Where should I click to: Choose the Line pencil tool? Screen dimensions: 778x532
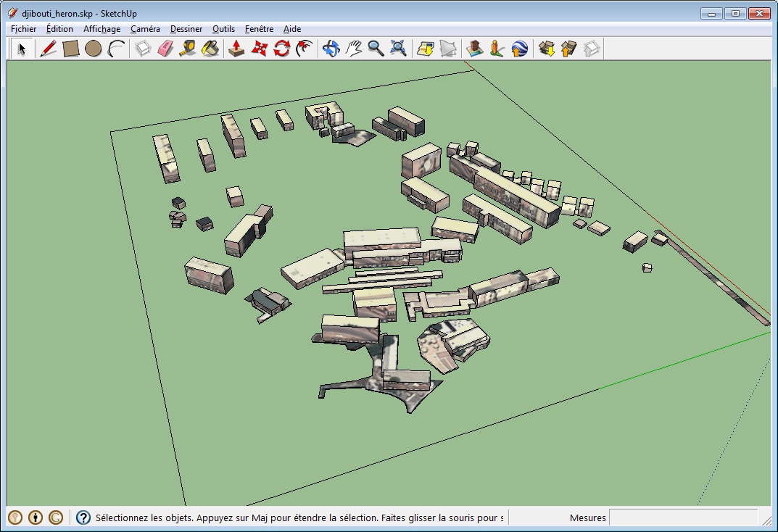(48, 49)
